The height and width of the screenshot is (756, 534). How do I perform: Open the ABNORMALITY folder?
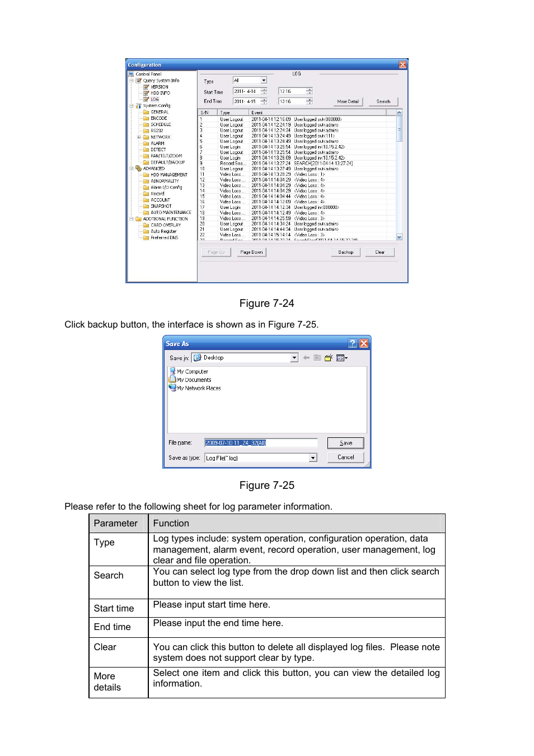[165, 181]
